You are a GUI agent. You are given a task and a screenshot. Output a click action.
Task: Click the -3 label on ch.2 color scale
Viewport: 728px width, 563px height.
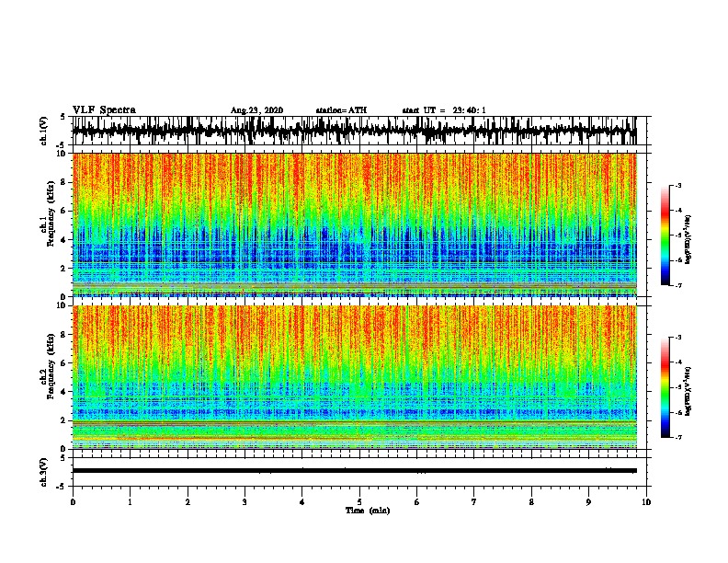coord(678,338)
